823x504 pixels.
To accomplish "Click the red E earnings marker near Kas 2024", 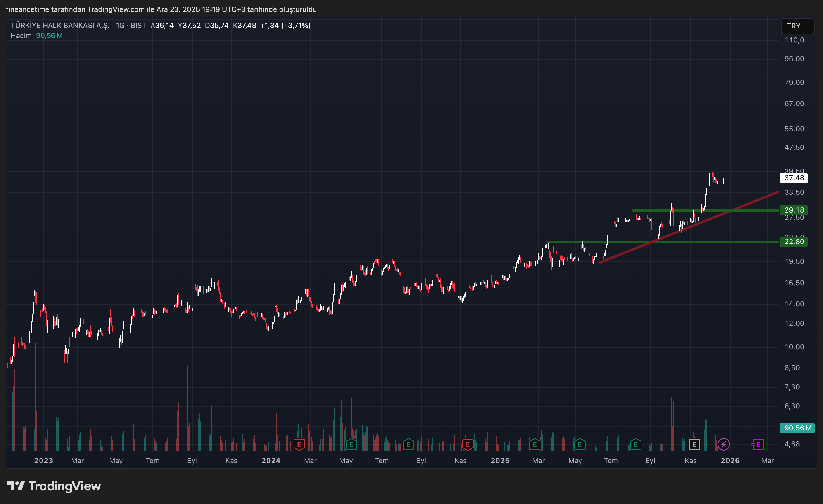I will (467, 444).
